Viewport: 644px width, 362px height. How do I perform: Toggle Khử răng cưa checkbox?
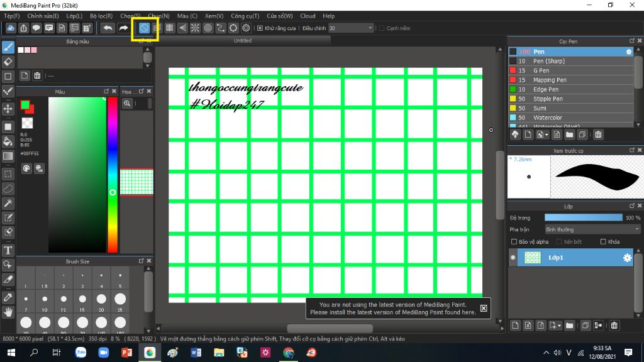(x=260, y=28)
